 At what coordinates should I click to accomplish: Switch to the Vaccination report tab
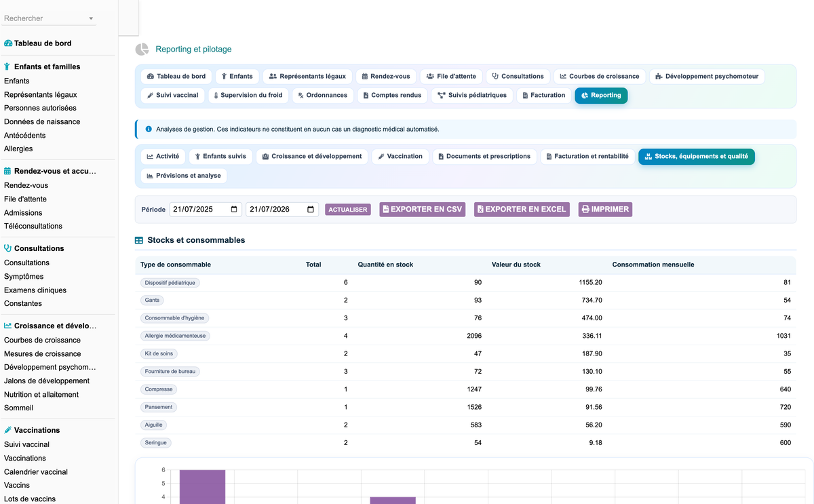click(400, 157)
